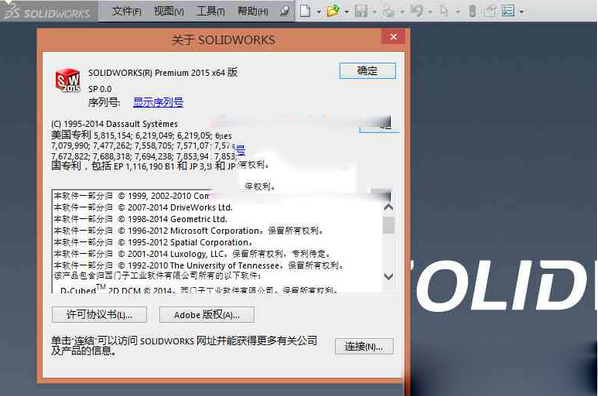This screenshot has width=598, height=396.
Task: Click the 显示序列号 link
Action: pyautogui.click(x=158, y=102)
